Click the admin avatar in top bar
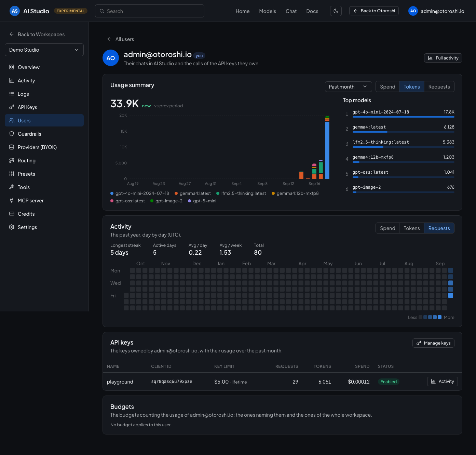 tap(413, 11)
